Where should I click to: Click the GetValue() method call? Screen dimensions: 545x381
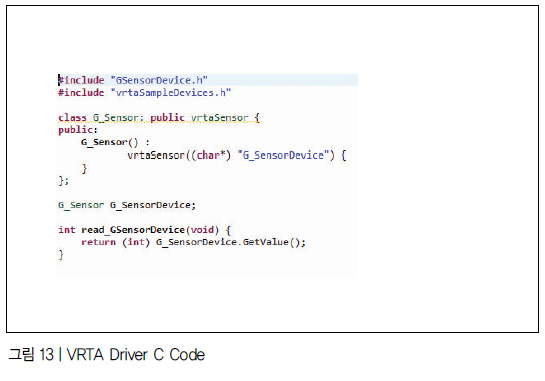274,242
